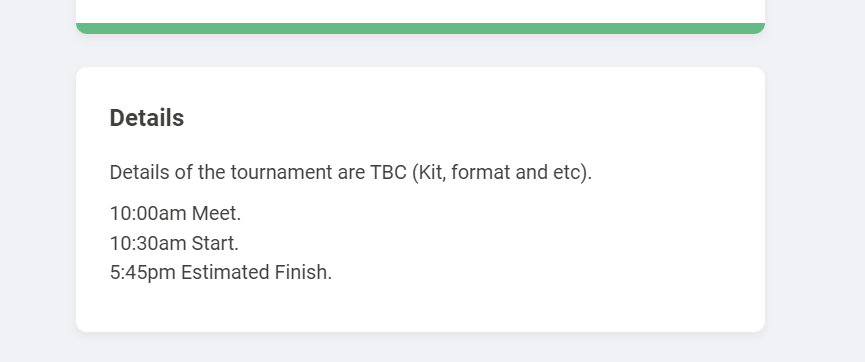The height and width of the screenshot is (362, 865).
Task: Click the 10:00am time text
Action: [x=148, y=213]
